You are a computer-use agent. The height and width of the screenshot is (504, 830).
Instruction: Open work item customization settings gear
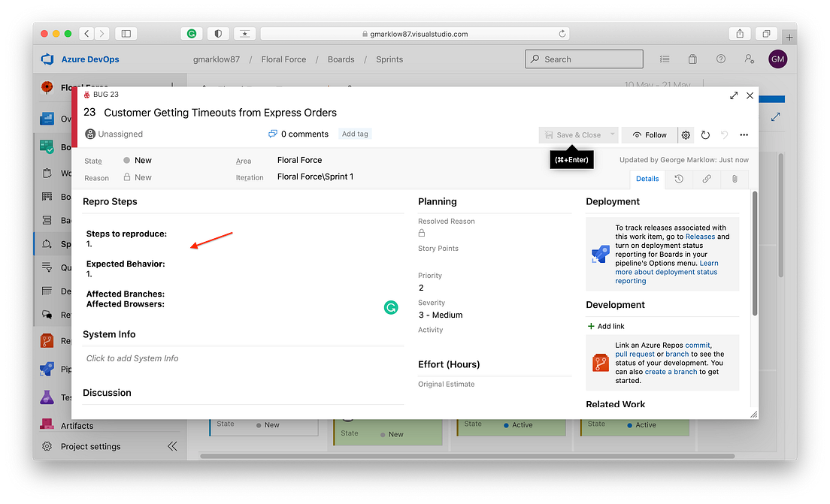[686, 135]
